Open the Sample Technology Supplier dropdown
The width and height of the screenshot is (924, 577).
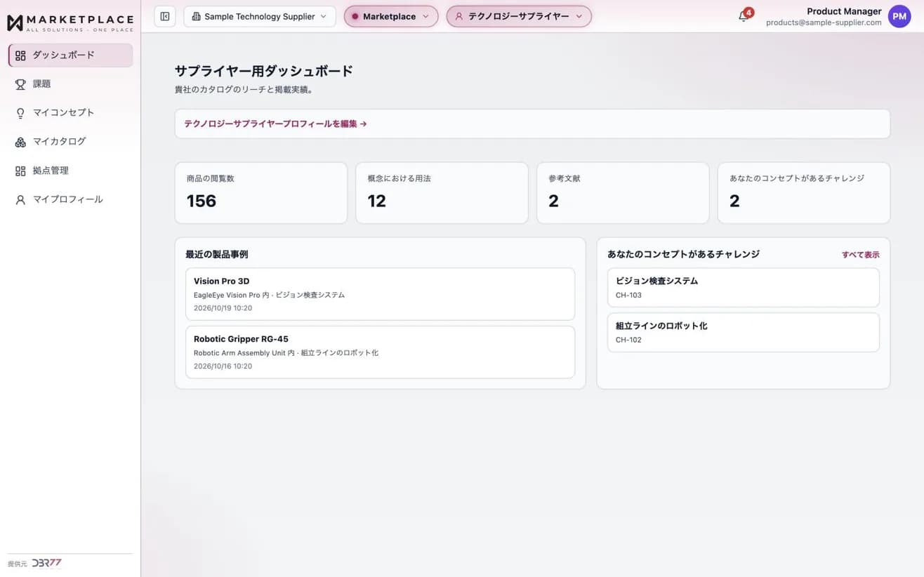[x=260, y=16]
